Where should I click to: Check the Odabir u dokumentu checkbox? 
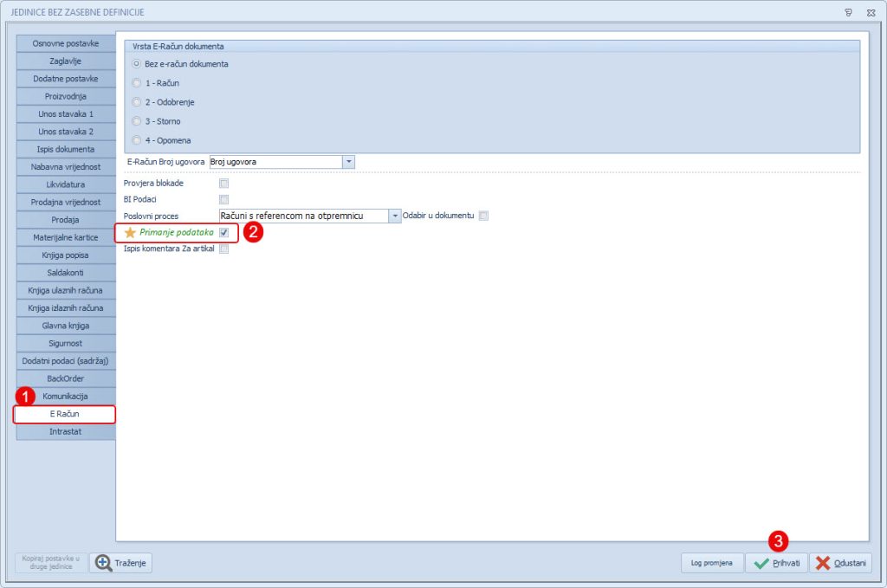[483, 216]
